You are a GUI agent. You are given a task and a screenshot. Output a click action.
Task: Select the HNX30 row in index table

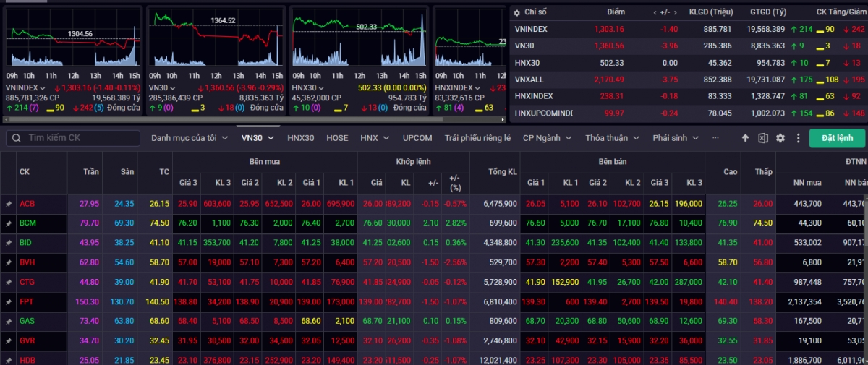click(x=689, y=63)
